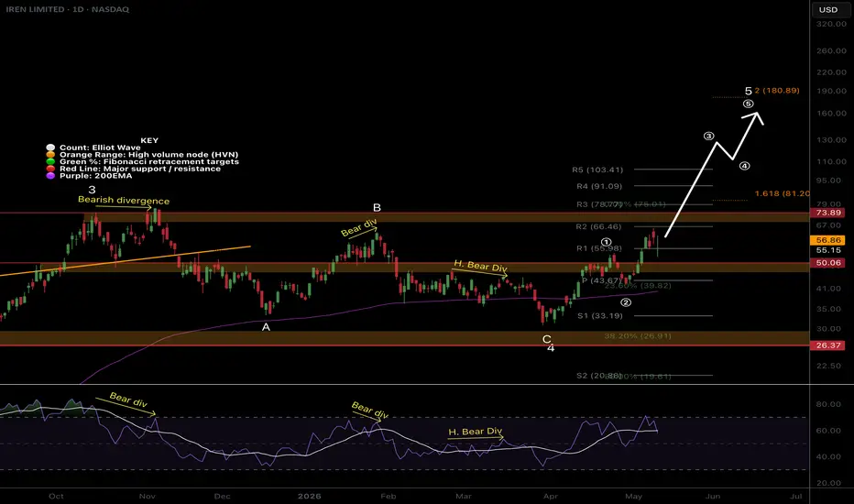Click the RSI 60.00 scale label
Image resolution: width=854 pixels, height=504 pixels.
(x=828, y=431)
